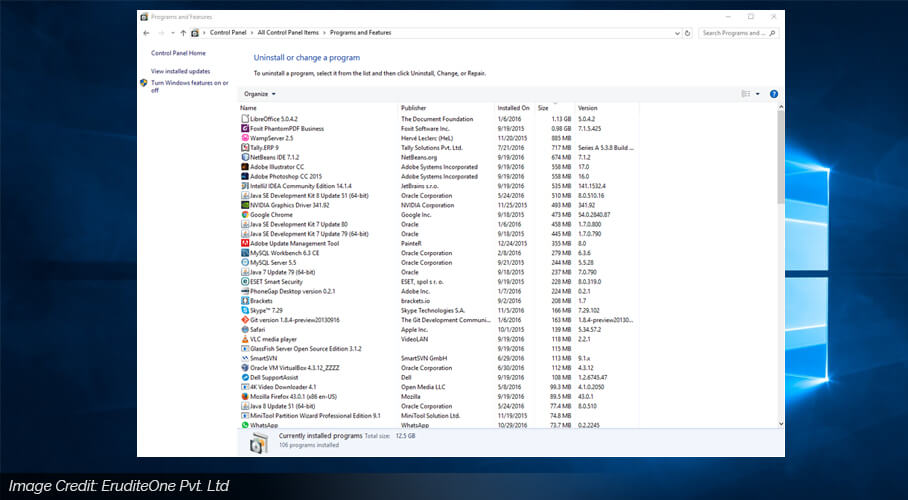The width and height of the screenshot is (908, 500).
Task: Click the Safari program icon
Action: 245,330
